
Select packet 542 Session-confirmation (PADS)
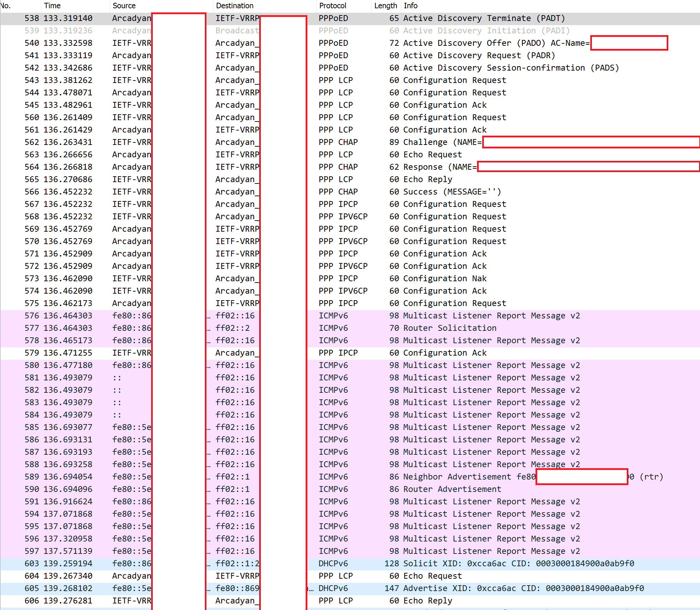344,68
